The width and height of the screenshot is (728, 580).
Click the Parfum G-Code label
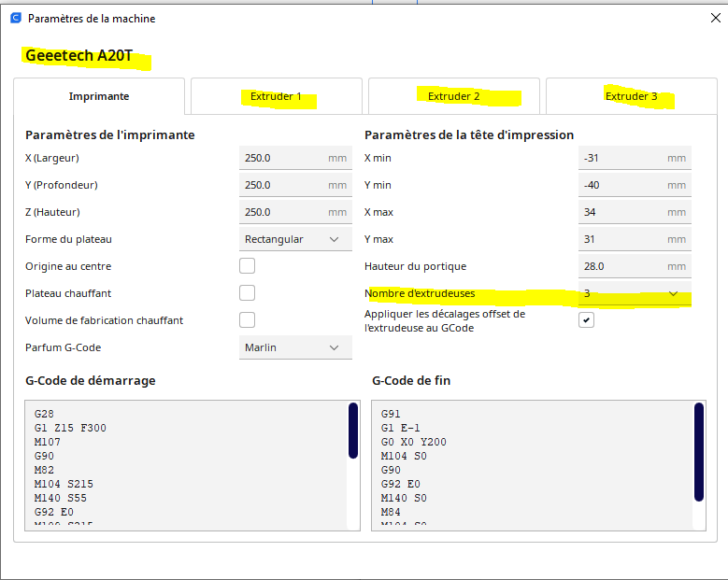64,347
